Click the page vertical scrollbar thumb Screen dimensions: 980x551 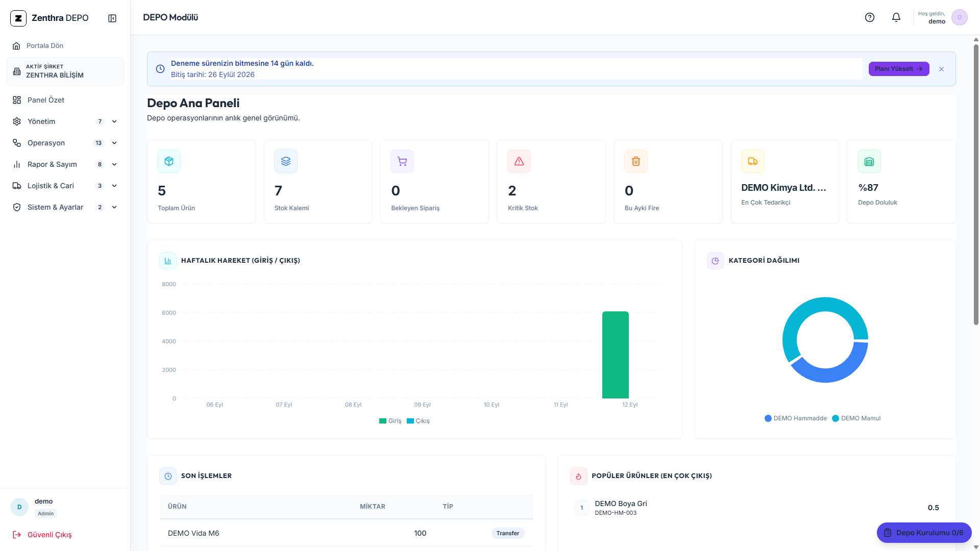(976, 184)
